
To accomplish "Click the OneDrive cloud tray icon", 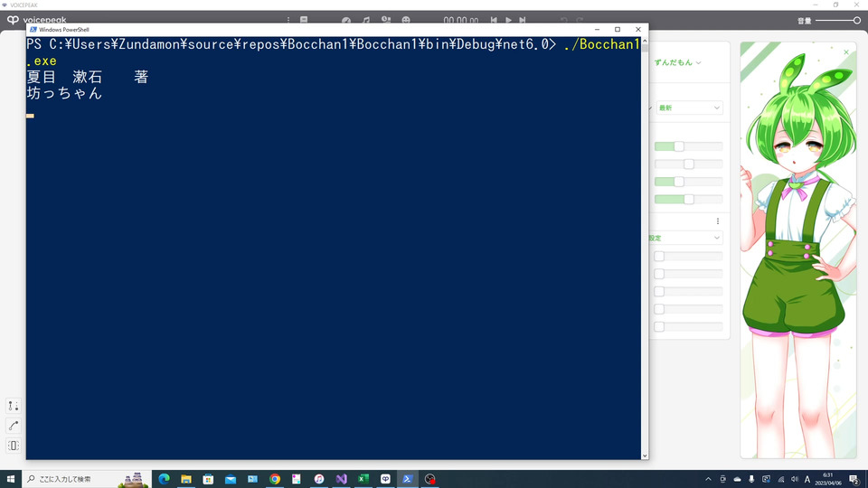I will pyautogui.click(x=737, y=479).
